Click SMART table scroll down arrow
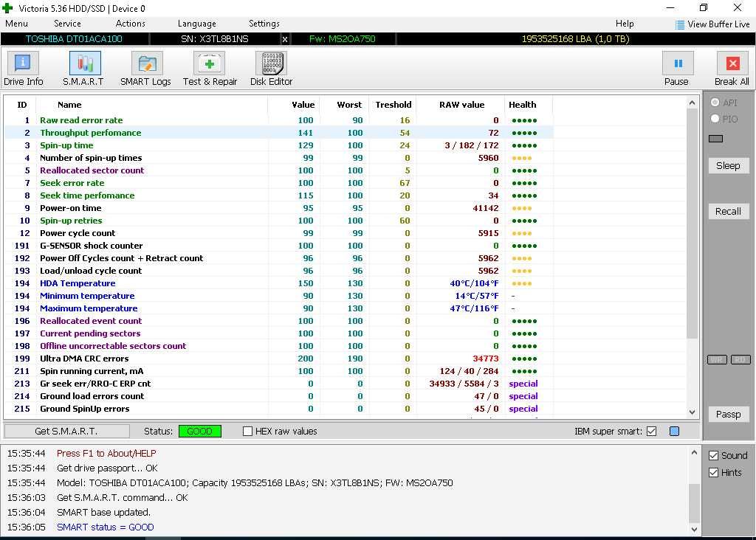The width and height of the screenshot is (756, 540). pyautogui.click(x=692, y=412)
